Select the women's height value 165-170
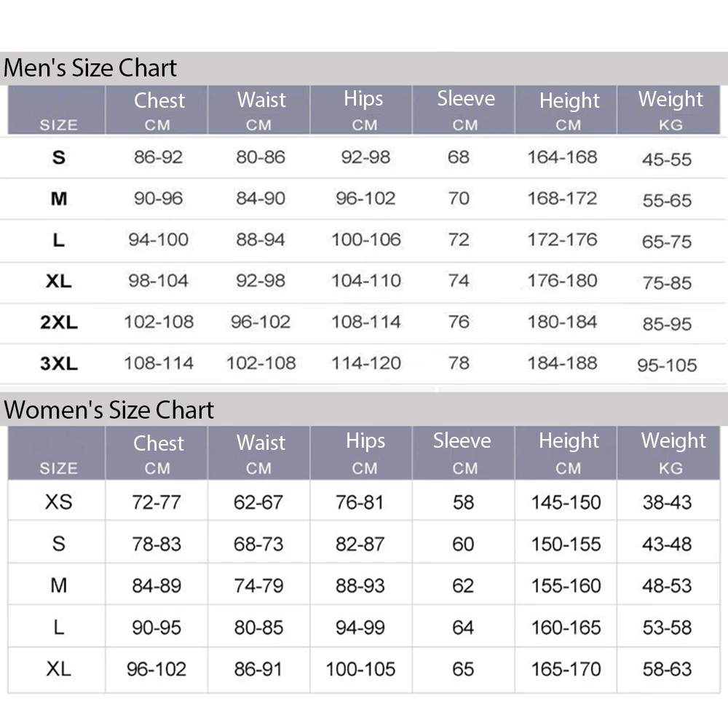Viewport: 728px width, 728px height. (x=566, y=669)
